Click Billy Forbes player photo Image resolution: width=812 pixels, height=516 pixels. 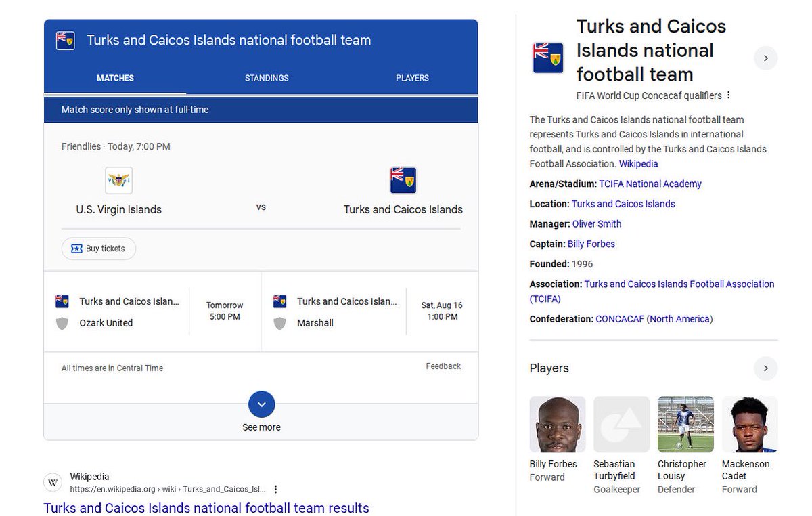(x=558, y=425)
